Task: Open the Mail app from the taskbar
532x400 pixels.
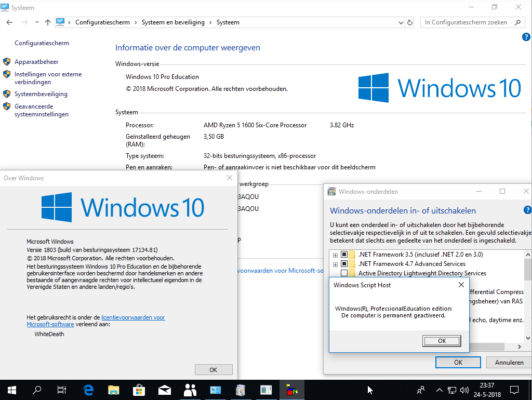Action: point(165,390)
